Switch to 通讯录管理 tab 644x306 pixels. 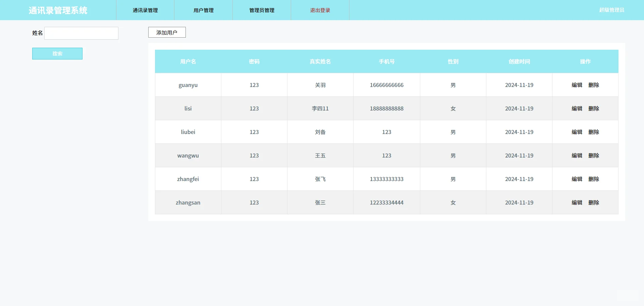tap(145, 10)
